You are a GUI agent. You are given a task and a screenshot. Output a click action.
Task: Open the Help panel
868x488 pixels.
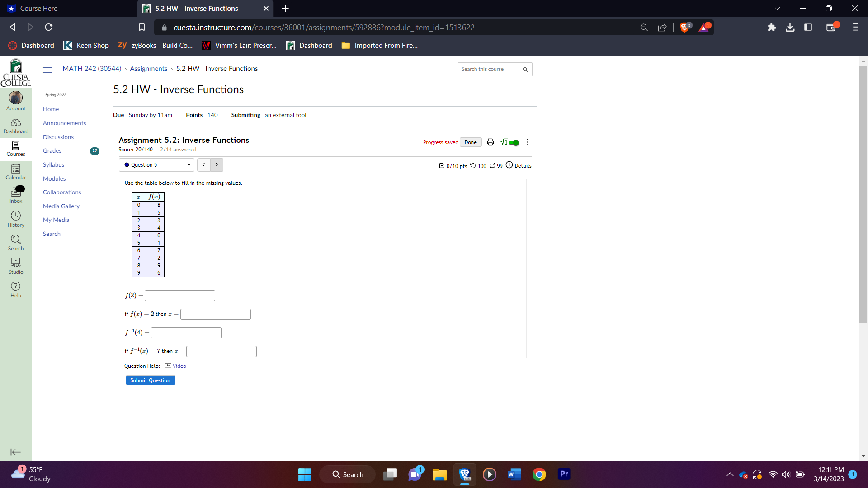click(x=16, y=289)
